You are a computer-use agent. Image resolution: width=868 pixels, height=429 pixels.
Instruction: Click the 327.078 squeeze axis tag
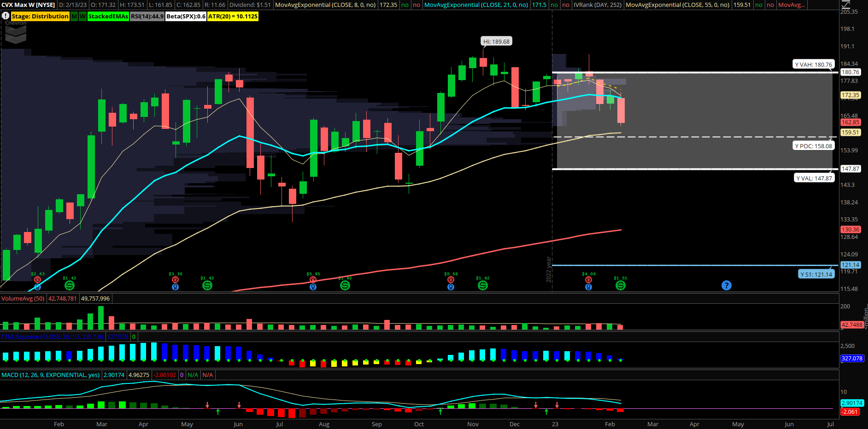click(852, 358)
